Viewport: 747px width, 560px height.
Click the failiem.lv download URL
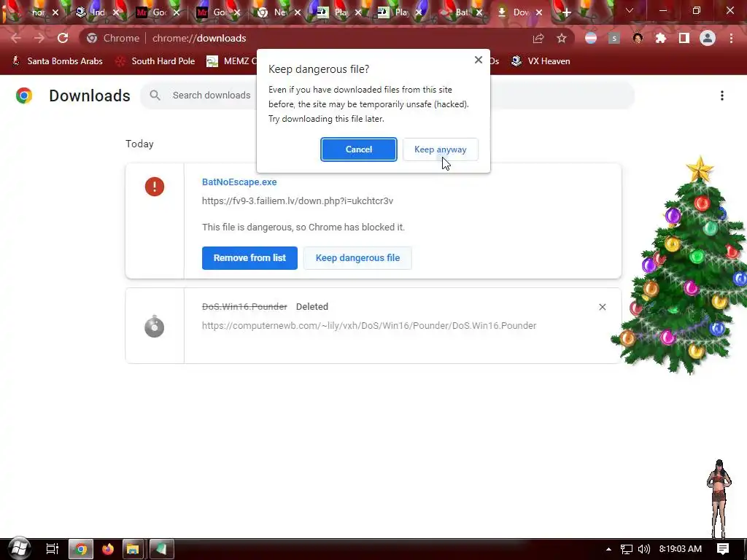298,201
